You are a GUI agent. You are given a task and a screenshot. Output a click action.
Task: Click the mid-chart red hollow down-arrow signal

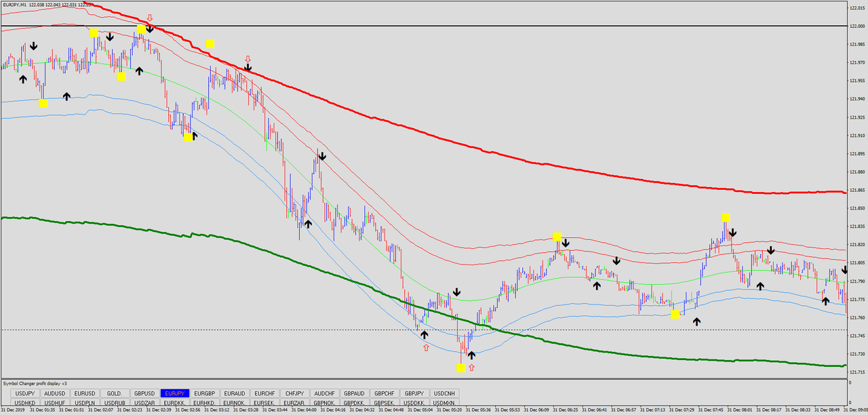click(247, 60)
